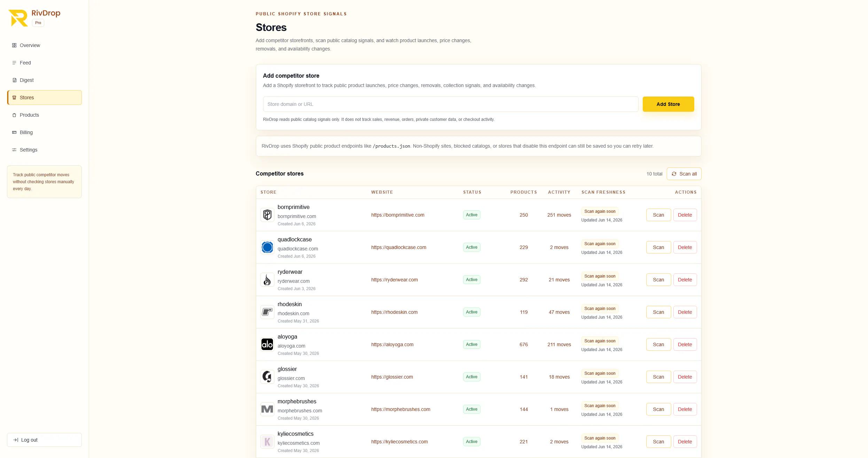868x458 pixels.
Task: Click the kyliecosmetics store logo
Action: (x=267, y=442)
